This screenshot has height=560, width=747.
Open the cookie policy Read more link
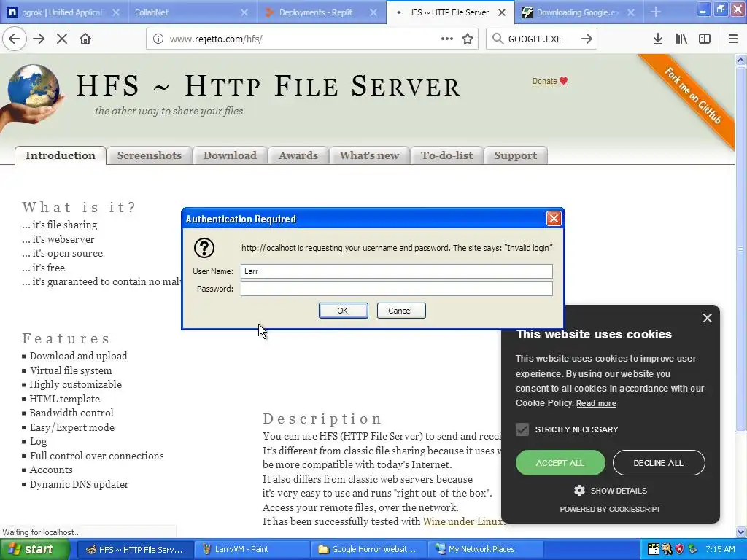[596, 403]
